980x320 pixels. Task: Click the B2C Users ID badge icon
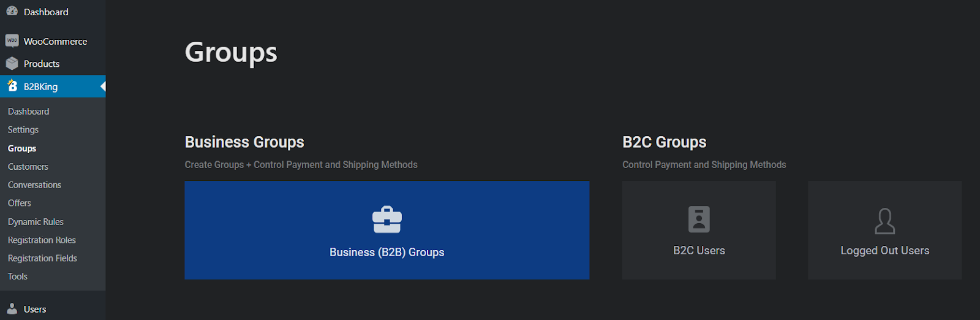tap(699, 219)
